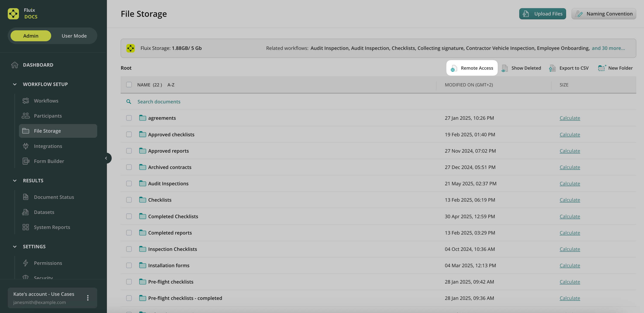
Task: Calculate size for Checklists folder
Action: 570,200
